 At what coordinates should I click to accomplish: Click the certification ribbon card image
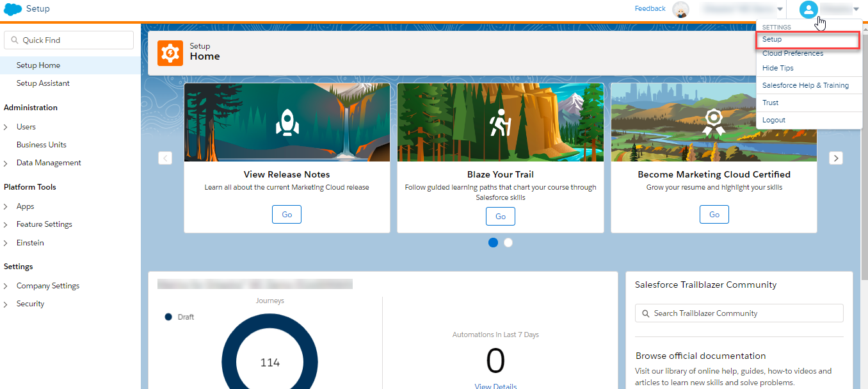click(x=714, y=122)
